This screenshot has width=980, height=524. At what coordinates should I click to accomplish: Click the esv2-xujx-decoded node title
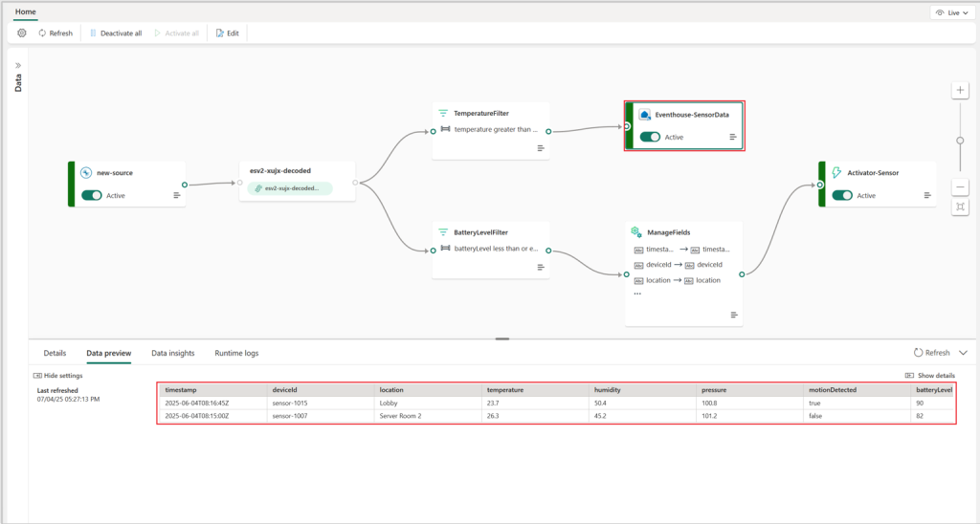(280, 170)
